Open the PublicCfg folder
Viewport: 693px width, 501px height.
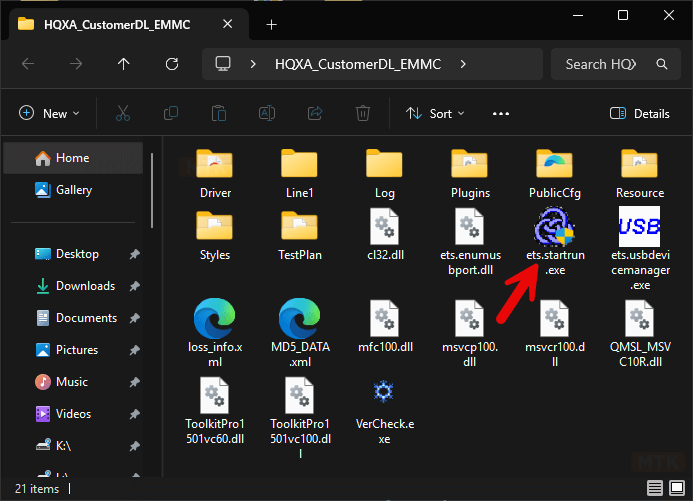(x=554, y=164)
